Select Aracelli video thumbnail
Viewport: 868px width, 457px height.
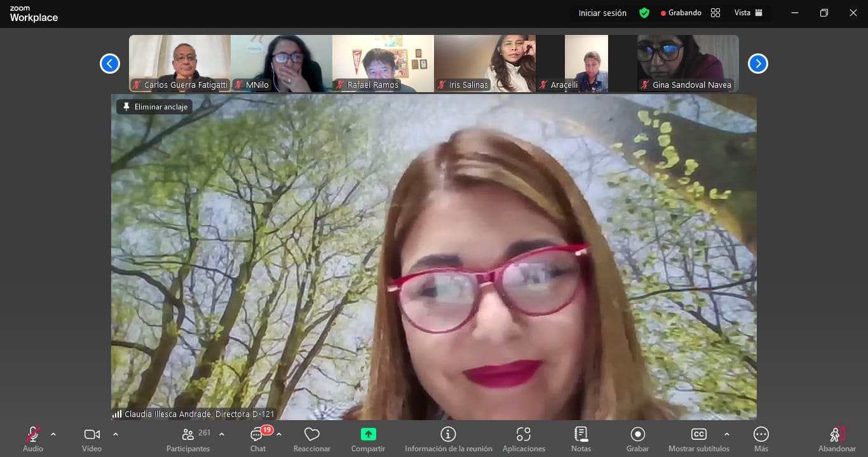587,64
